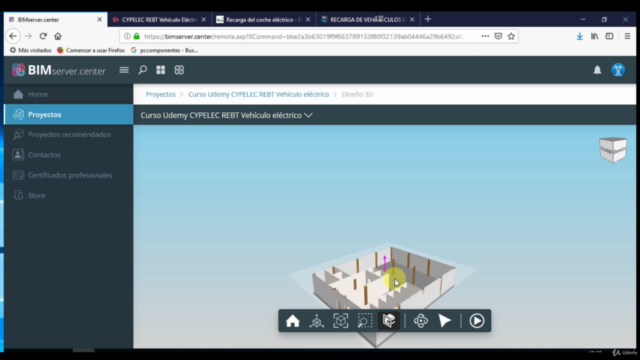Image resolution: width=640 pixels, height=360 pixels.
Task: Click the browser back arrow
Action: [x=13, y=36]
